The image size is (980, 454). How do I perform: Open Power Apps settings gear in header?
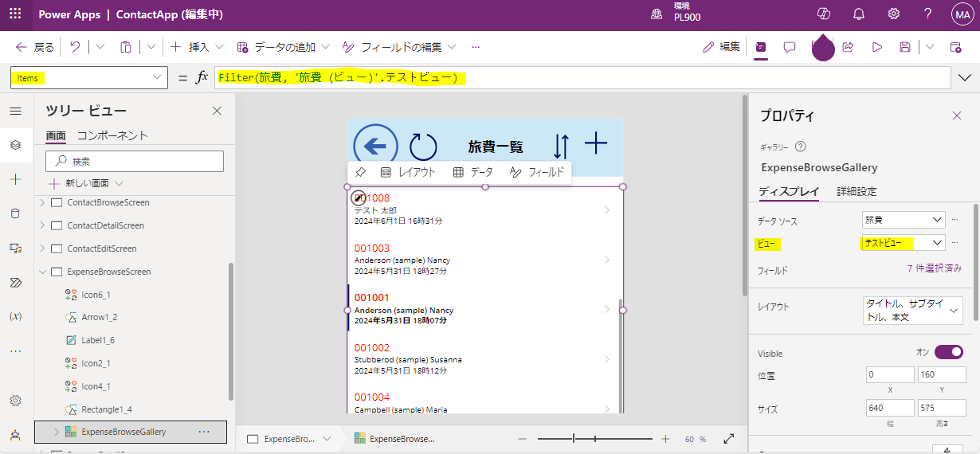894,14
